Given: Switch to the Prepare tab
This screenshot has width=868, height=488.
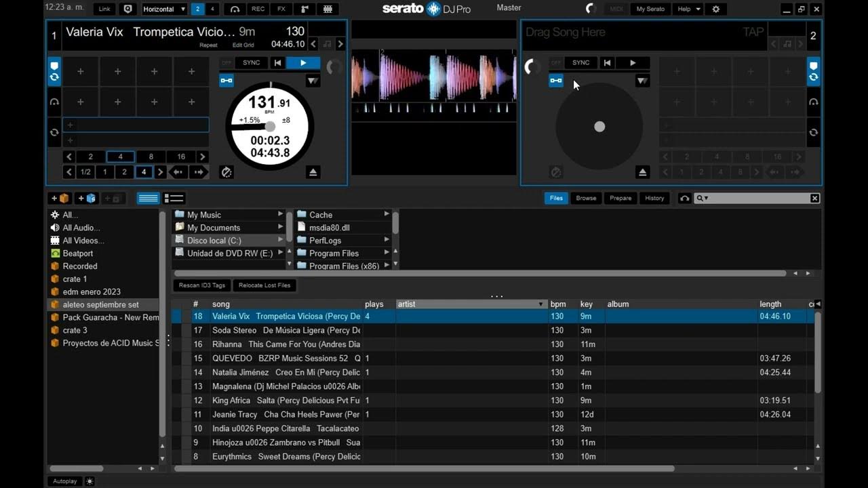Looking at the screenshot, I should (x=620, y=198).
